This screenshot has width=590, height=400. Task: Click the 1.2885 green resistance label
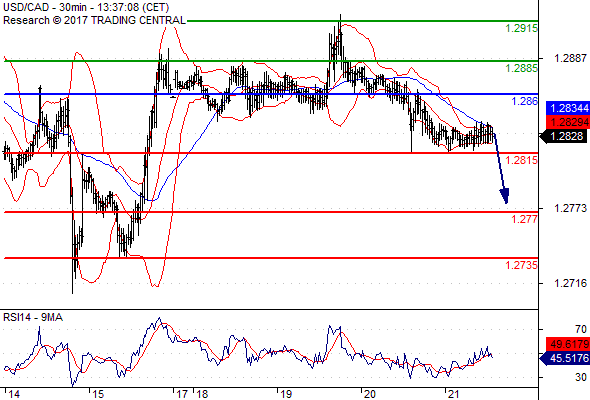(522, 68)
